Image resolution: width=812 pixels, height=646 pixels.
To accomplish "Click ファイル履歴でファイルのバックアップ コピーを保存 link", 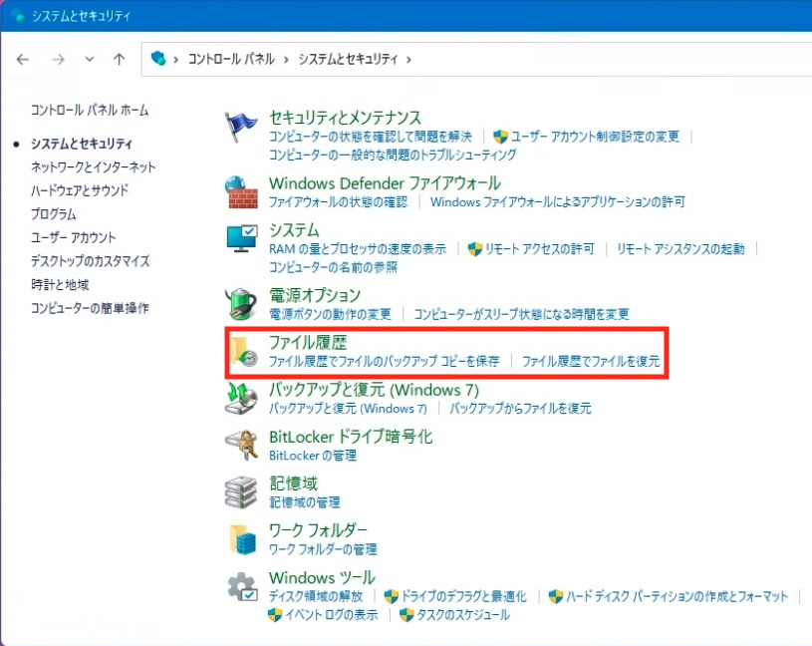I will click(385, 361).
